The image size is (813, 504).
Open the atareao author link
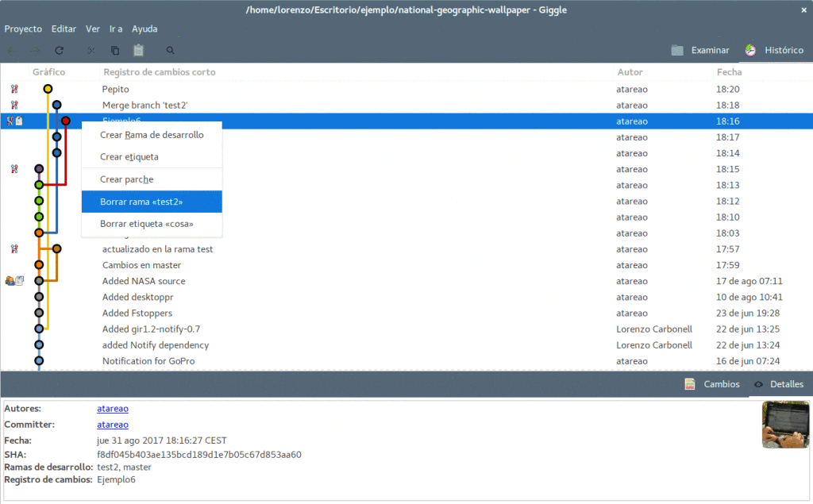click(112, 408)
